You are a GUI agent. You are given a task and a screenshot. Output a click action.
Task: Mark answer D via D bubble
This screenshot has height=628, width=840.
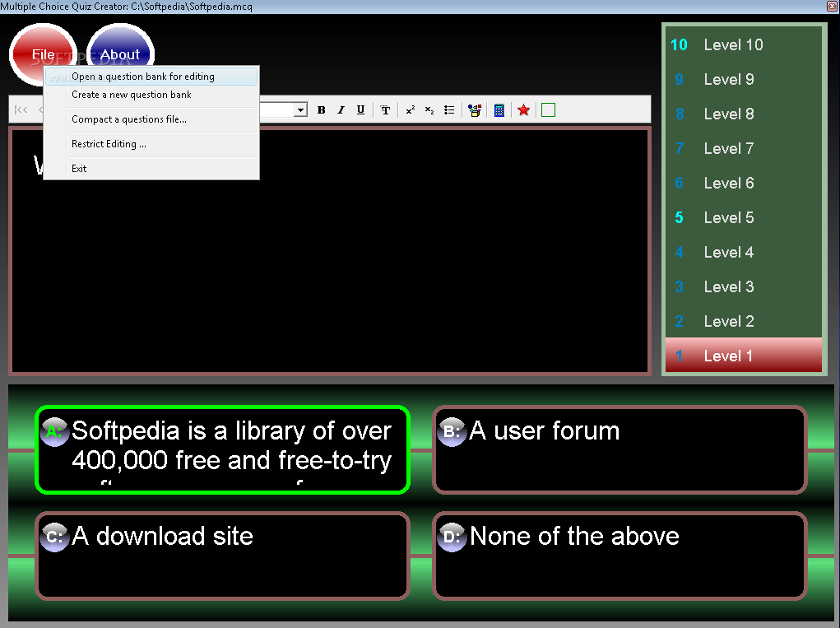tap(452, 537)
